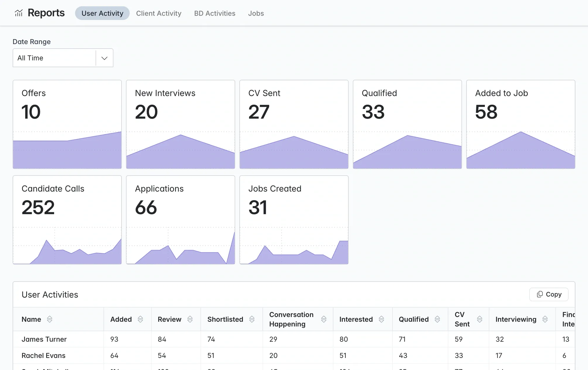Select Rachel Evans in the table
The image size is (588, 370).
(44, 355)
